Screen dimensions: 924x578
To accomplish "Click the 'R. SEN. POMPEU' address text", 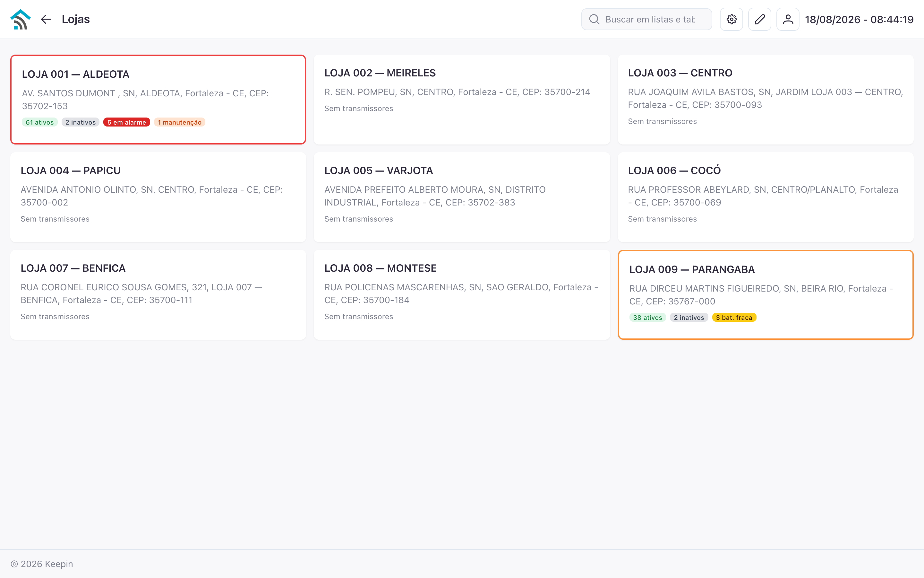I will [457, 92].
